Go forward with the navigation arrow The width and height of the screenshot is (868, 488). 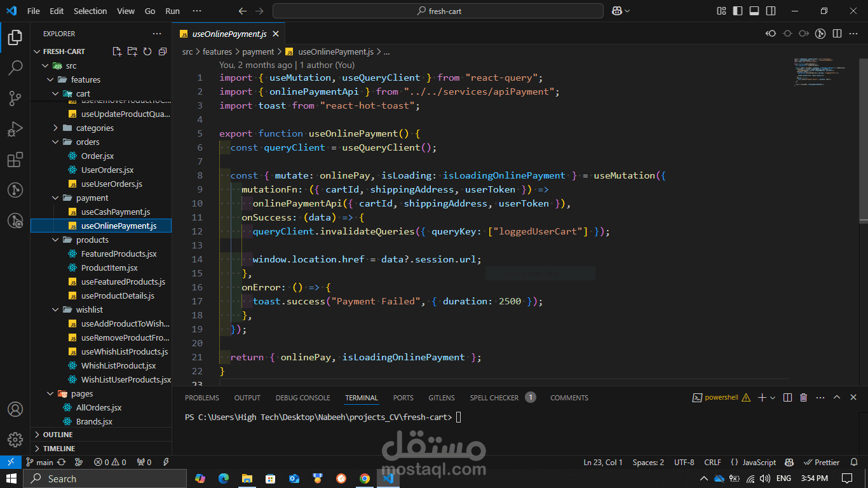click(259, 11)
